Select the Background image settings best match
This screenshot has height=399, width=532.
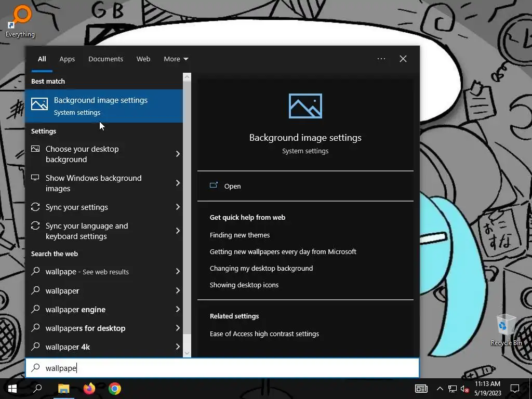click(104, 106)
